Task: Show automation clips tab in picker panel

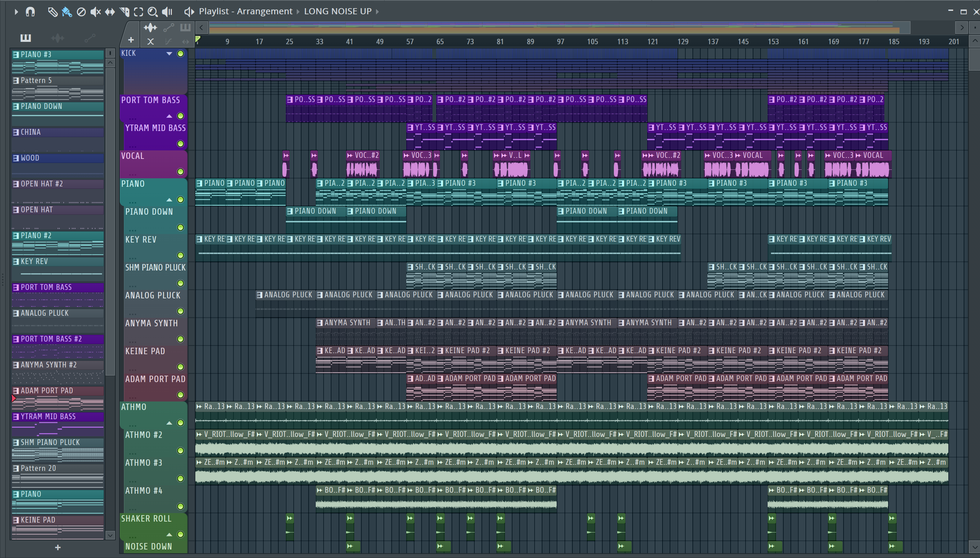Action: tap(90, 37)
